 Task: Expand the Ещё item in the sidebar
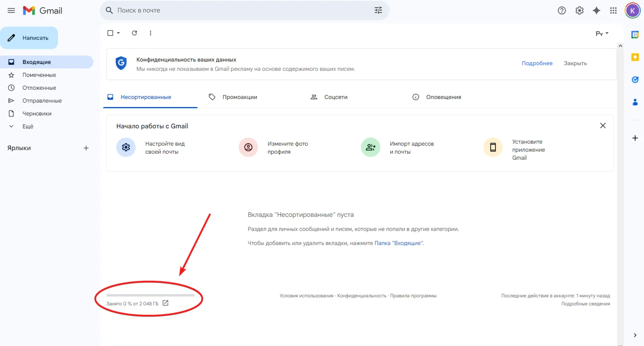(28, 126)
